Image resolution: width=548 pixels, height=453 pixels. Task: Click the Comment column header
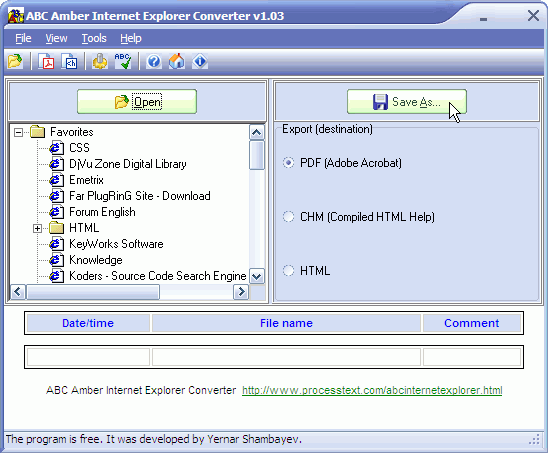[x=472, y=323]
